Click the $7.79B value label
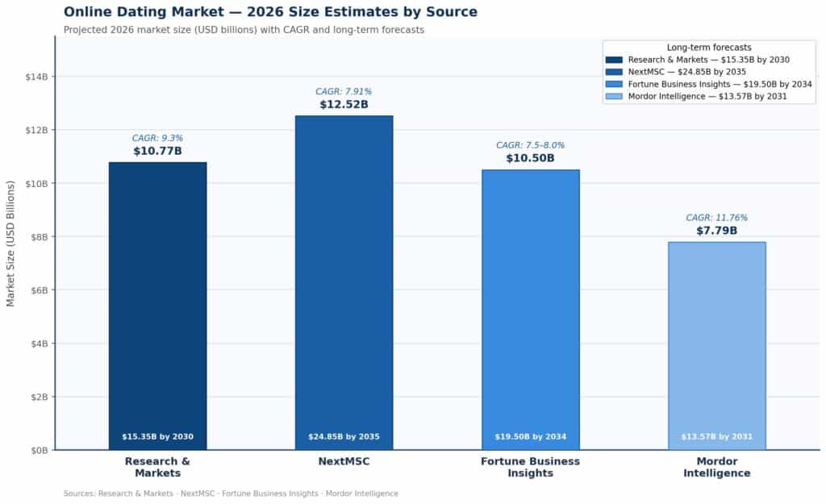This screenshot has width=826, height=504. point(716,231)
